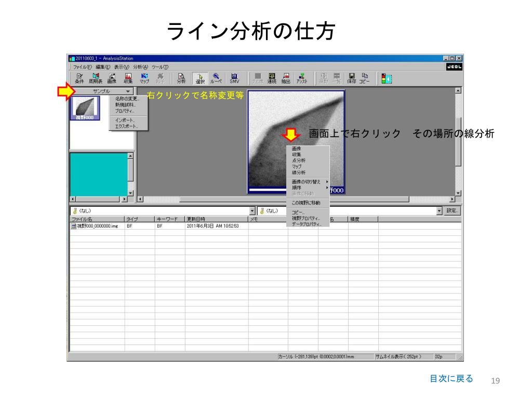532x399 pixels.
Task: Open the 分析 analysis toolbar icon
Action: [x=181, y=78]
